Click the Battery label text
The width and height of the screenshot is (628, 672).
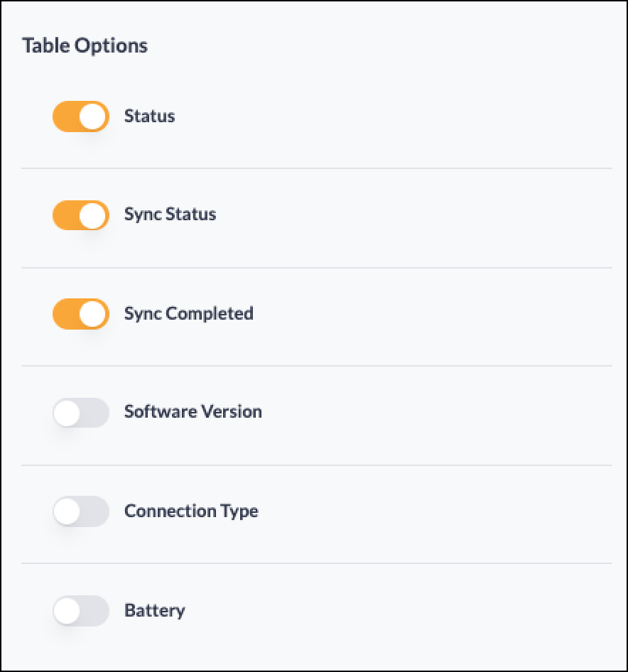tap(155, 611)
